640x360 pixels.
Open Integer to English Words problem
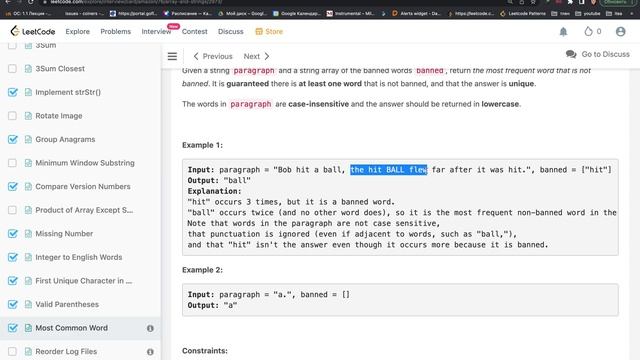79,258
